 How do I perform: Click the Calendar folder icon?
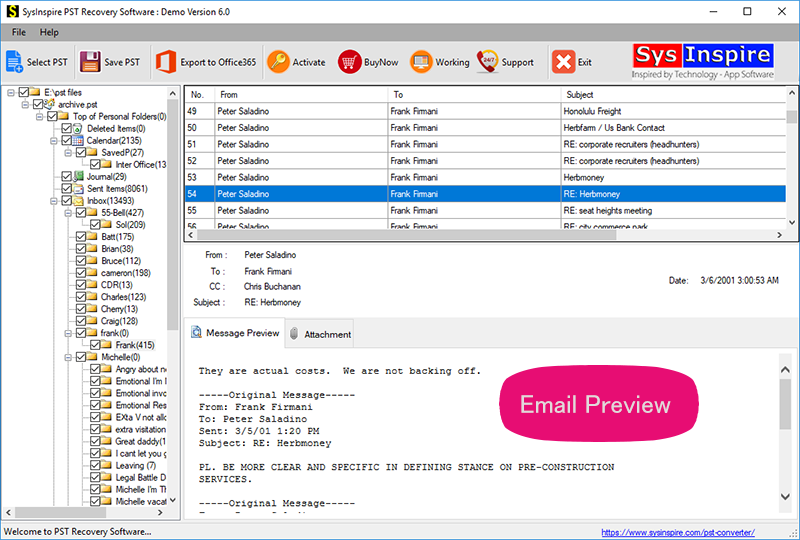78,140
